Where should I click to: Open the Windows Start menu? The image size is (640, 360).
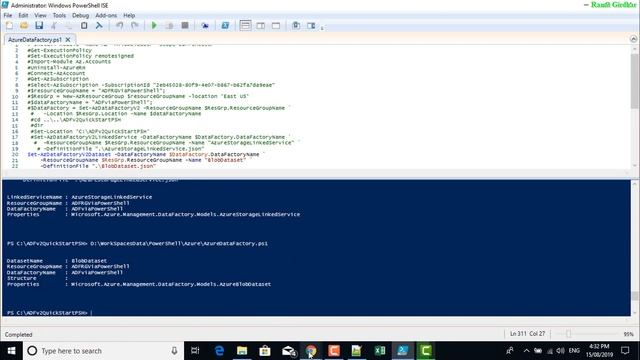tap(11, 351)
